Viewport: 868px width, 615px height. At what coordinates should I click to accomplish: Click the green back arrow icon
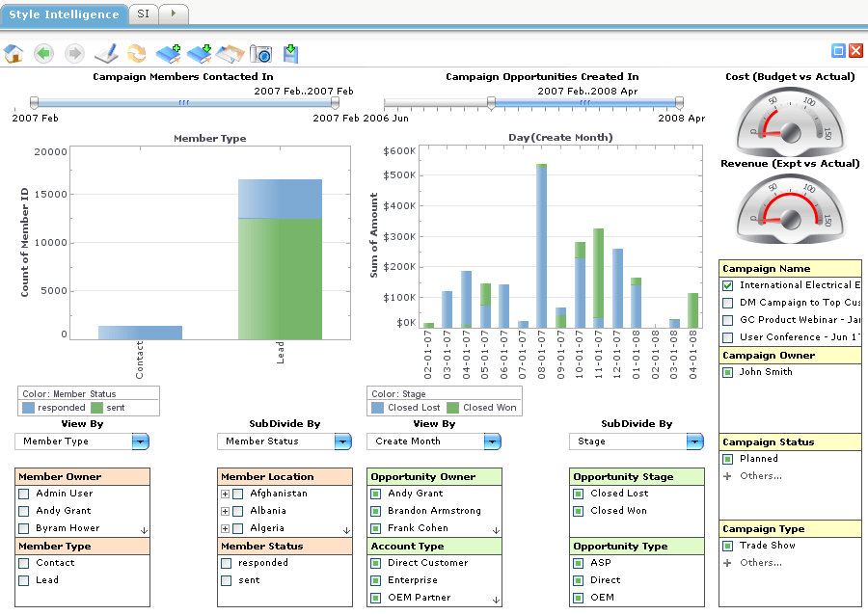coord(43,54)
